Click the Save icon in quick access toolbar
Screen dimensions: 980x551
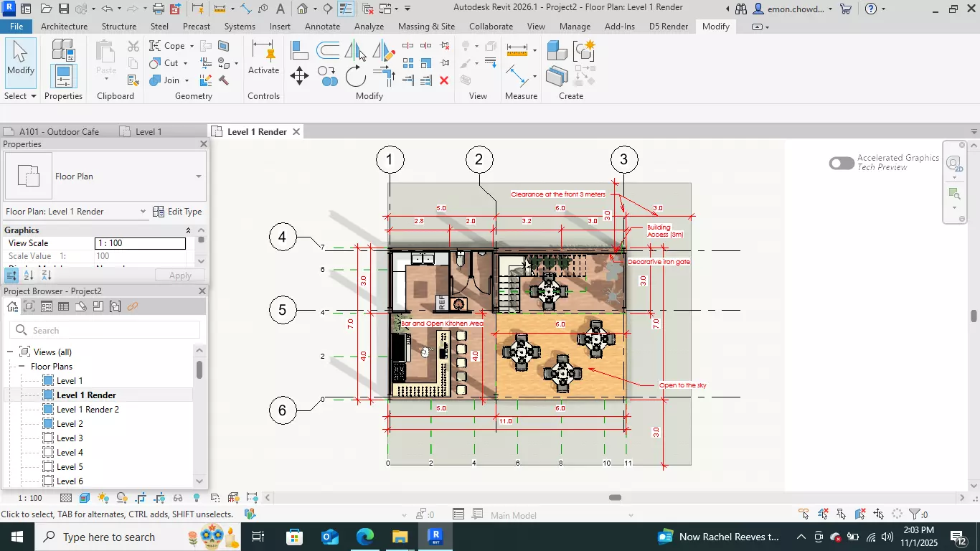63,9
